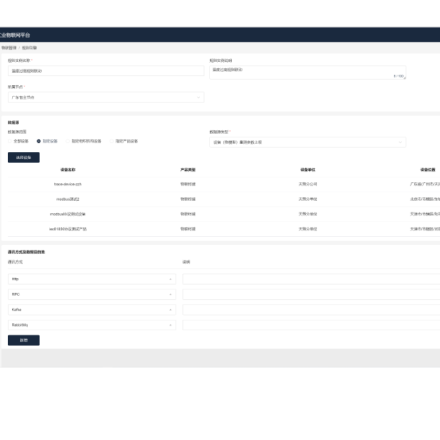Click the rule name input field

click(x=106, y=71)
